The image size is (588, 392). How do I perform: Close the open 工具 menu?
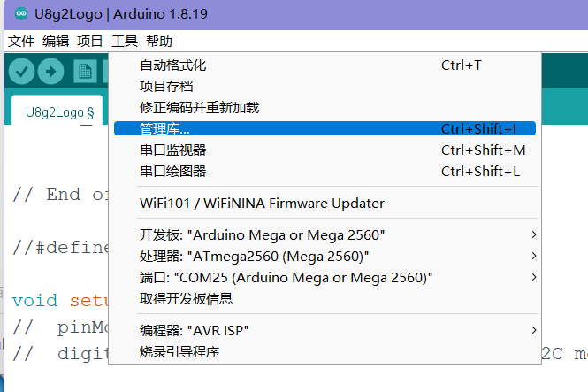click(125, 41)
